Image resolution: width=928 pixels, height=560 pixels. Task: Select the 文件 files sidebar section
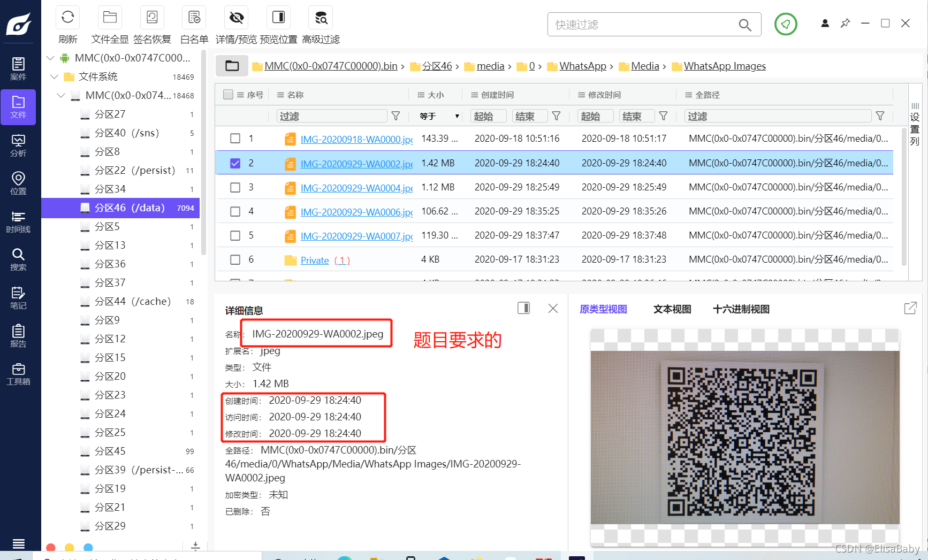tap(18, 107)
